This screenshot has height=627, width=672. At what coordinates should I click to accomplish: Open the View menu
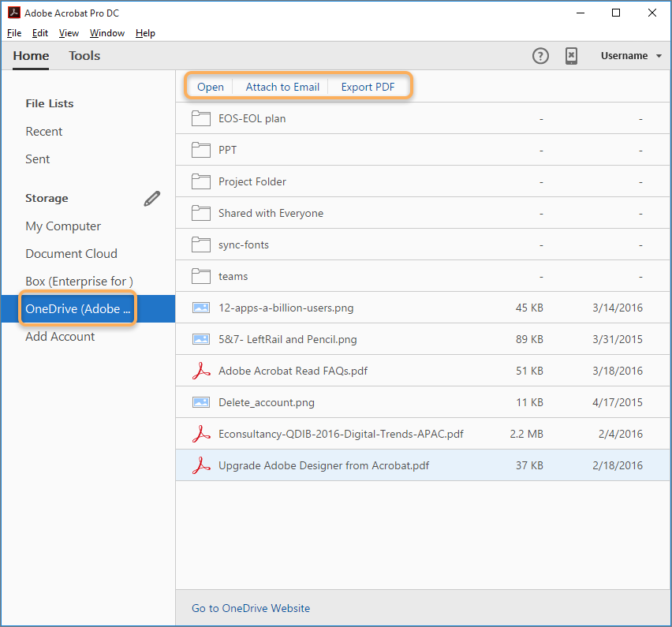tap(69, 33)
